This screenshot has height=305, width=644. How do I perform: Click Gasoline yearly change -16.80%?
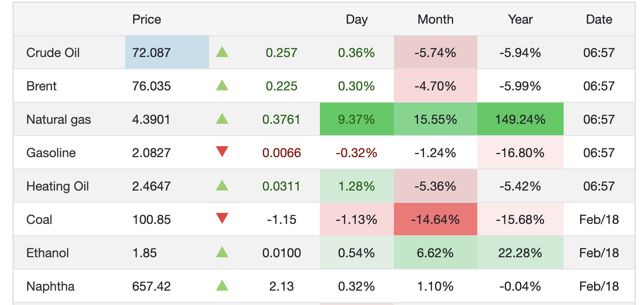(x=520, y=152)
